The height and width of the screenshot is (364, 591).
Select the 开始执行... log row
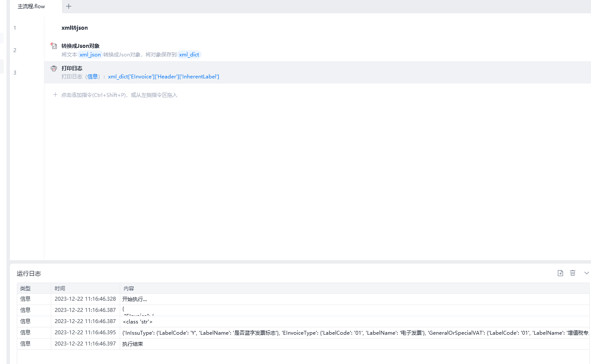point(135,299)
